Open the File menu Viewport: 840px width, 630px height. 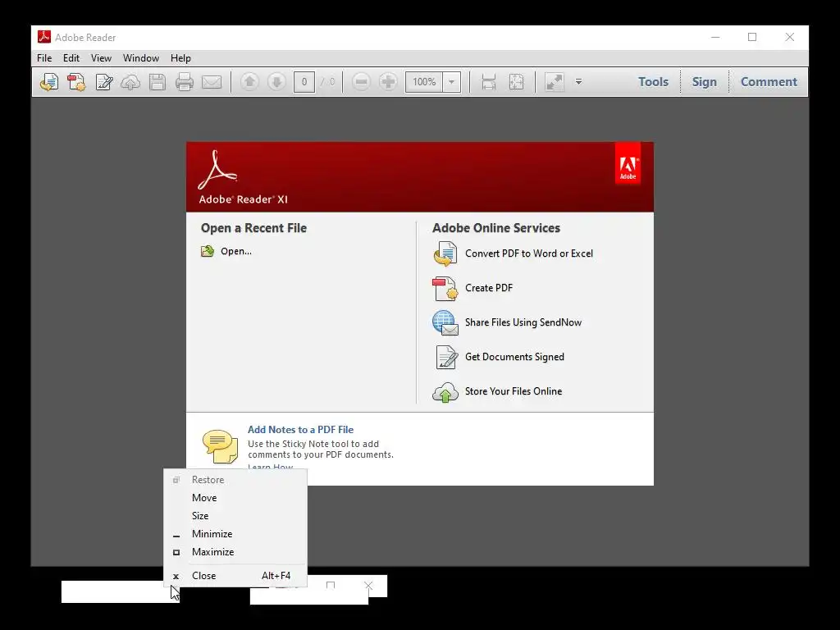(44, 58)
